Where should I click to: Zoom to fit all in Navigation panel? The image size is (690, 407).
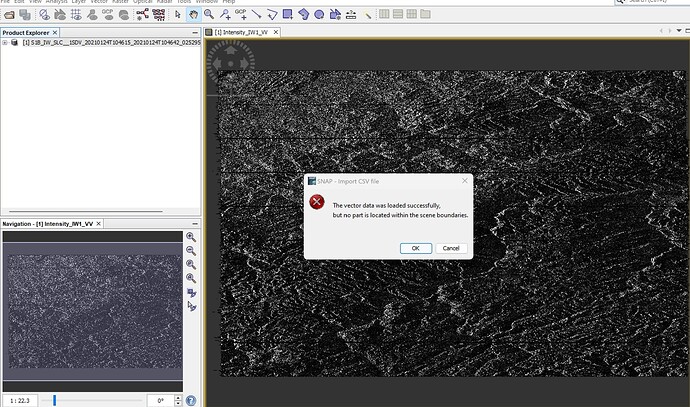[191, 278]
